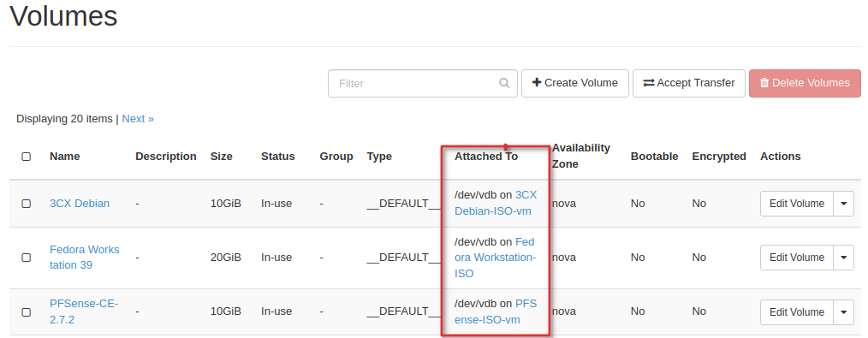This screenshot has height=338, width=868.
Task: Click Edit Volume for PFSense-CE-2.7.2
Action: click(797, 311)
